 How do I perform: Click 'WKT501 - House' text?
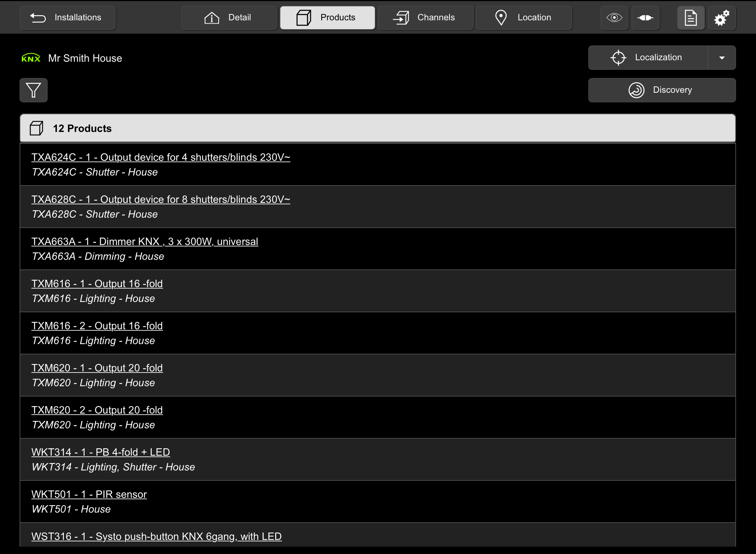(x=71, y=509)
